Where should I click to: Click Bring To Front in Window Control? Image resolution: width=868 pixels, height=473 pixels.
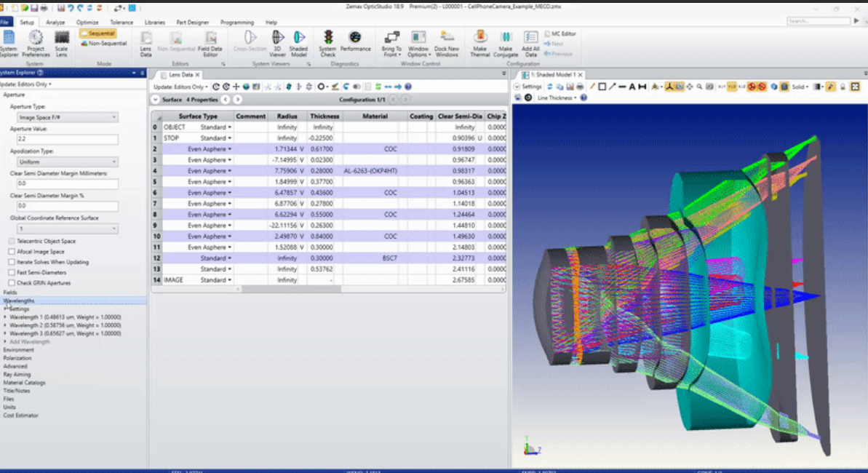pyautogui.click(x=391, y=44)
